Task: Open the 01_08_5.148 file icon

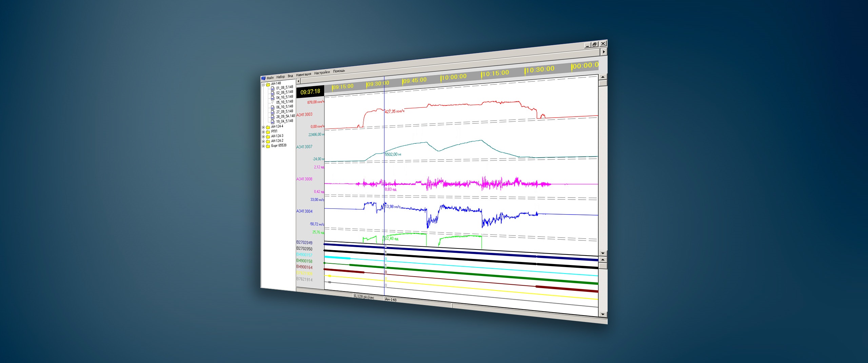Action: [x=272, y=88]
